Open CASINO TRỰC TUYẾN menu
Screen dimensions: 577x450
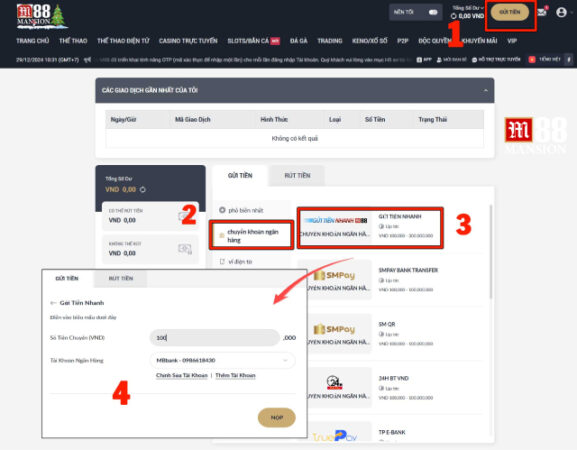tap(188, 41)
